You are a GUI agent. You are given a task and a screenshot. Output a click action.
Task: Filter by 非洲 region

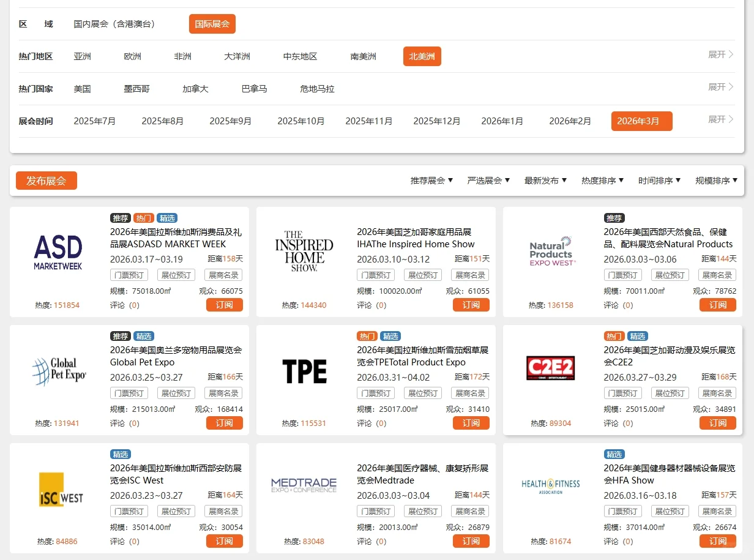click(183, 56)
